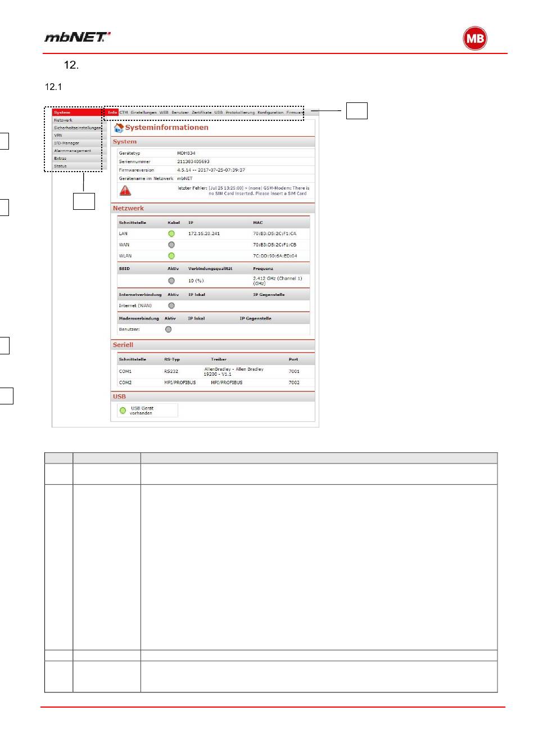Click the Internet (WAN) row label
Image resolution: width=534 pixels, height=756 pixels.
click(x=135, y=305)
